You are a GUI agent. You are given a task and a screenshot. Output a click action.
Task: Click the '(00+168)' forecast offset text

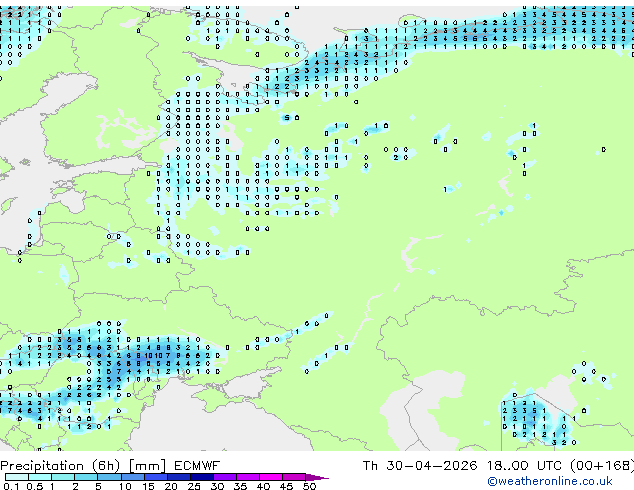(x=602, y=466)
